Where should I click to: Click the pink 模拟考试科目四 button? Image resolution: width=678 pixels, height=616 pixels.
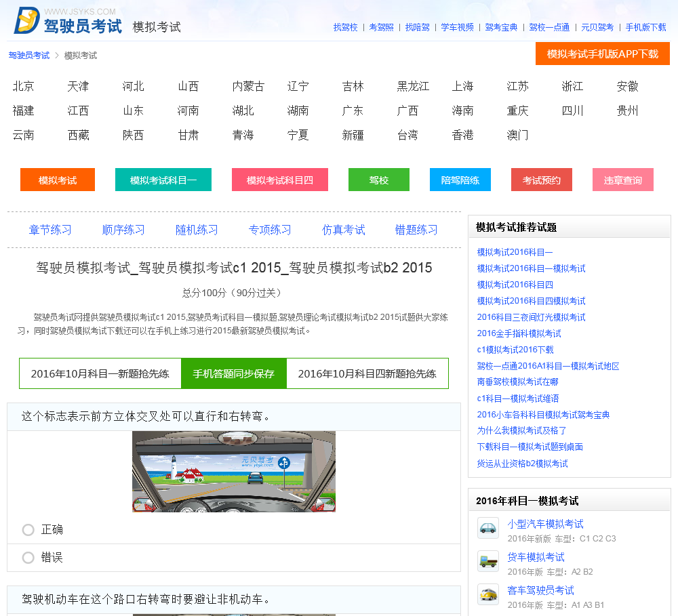280,180
